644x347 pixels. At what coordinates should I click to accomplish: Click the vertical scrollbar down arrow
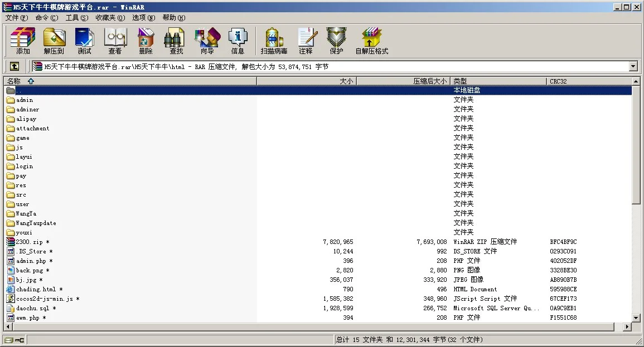click(x=636, y=318)
